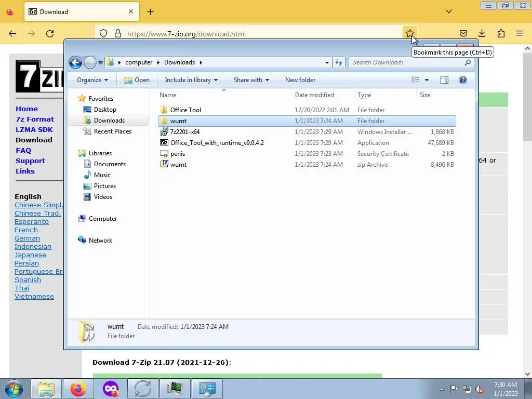This screenshot has height=399, width=532.
Task: Open Windows Explorer from the taskbar
Action: point(46,389)
